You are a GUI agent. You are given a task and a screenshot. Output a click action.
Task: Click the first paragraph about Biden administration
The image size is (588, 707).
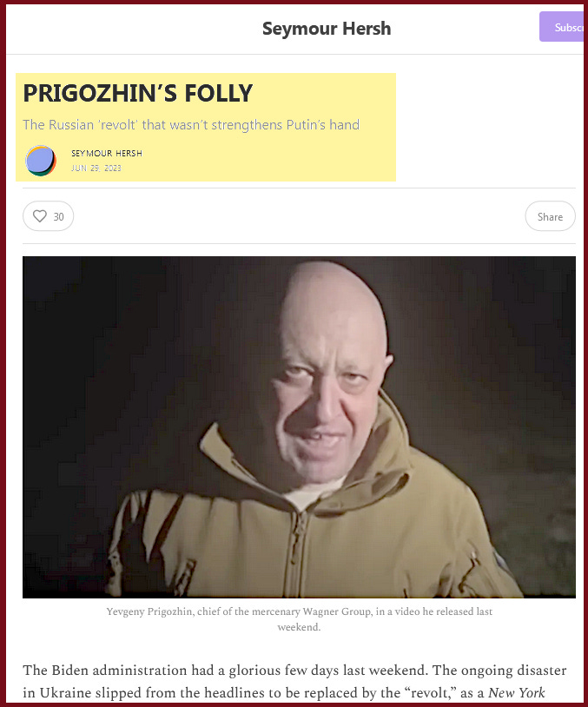coord(294,681)
